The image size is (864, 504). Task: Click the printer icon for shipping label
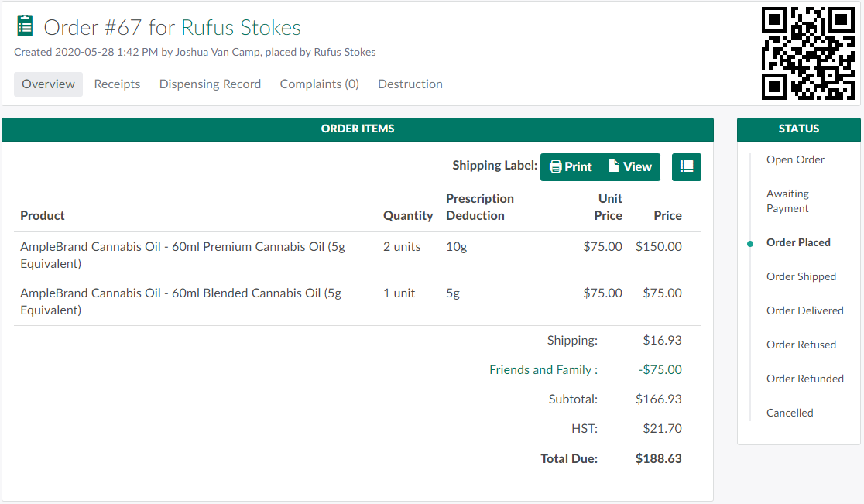pyautogui.click(x=556, y=167)
